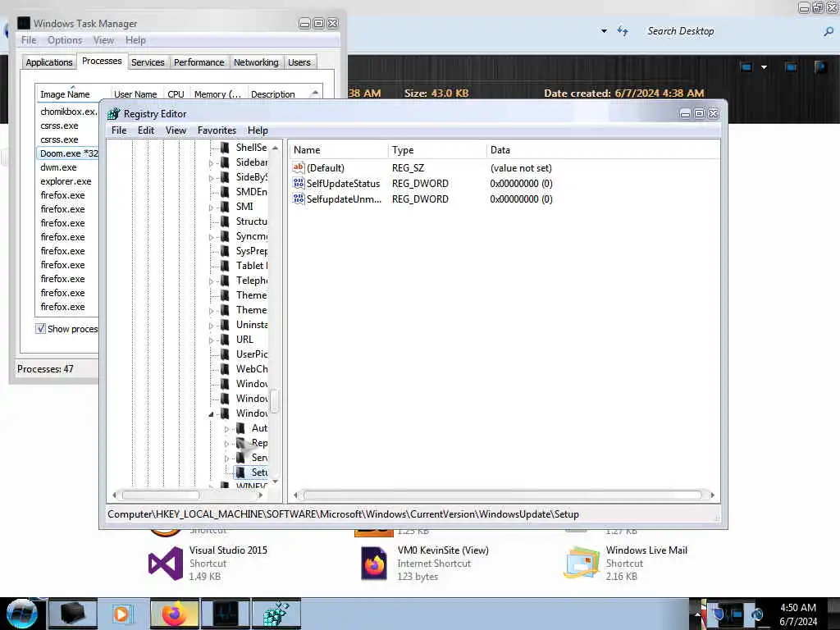Screen dimensions: 840x630
Task: Click the registry tree vertical scrollbar thumb
Action: 274,400
